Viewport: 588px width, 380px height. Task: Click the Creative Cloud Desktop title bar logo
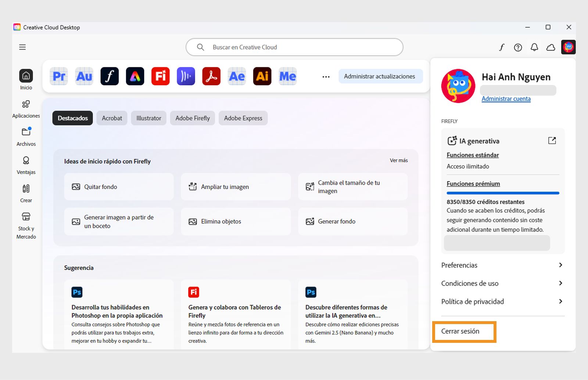coord(17,27)
